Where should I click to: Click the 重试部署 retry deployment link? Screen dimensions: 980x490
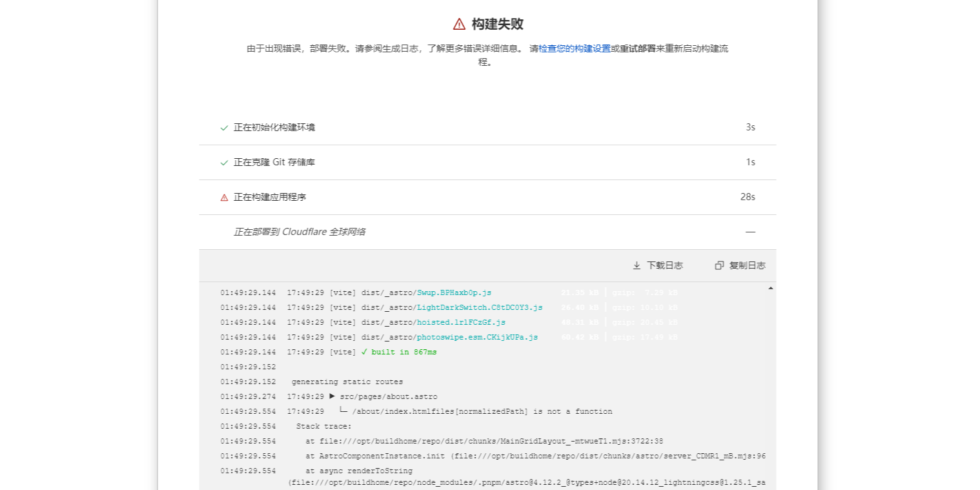[638, 48]
